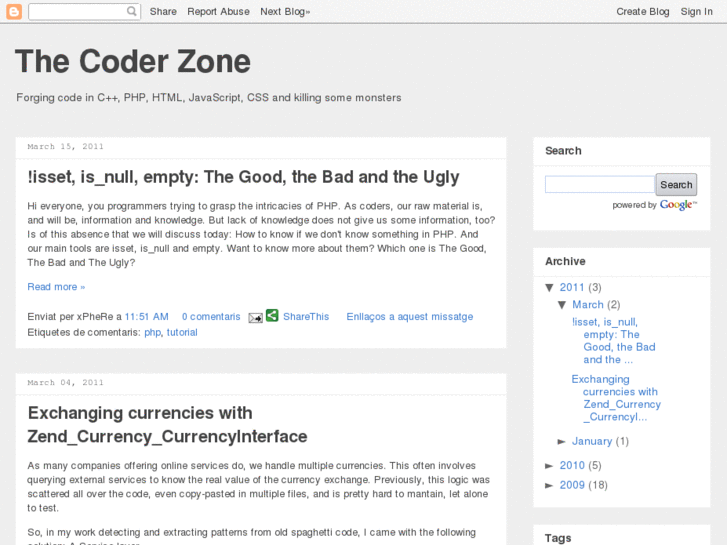Click Report Abuse in navbar
This screenshot has width=727, height=545.
pos(218,12)
